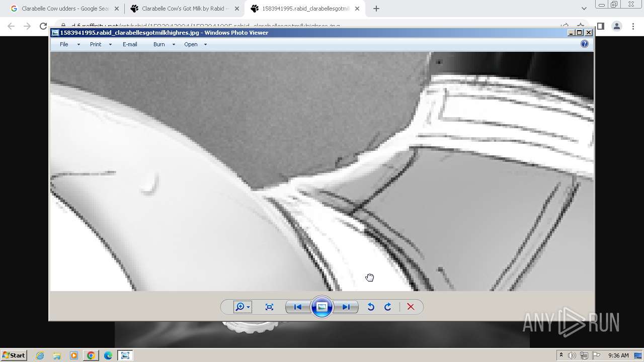
Task: Expand the File dropdown arrow
Action: tap(78, 44)
